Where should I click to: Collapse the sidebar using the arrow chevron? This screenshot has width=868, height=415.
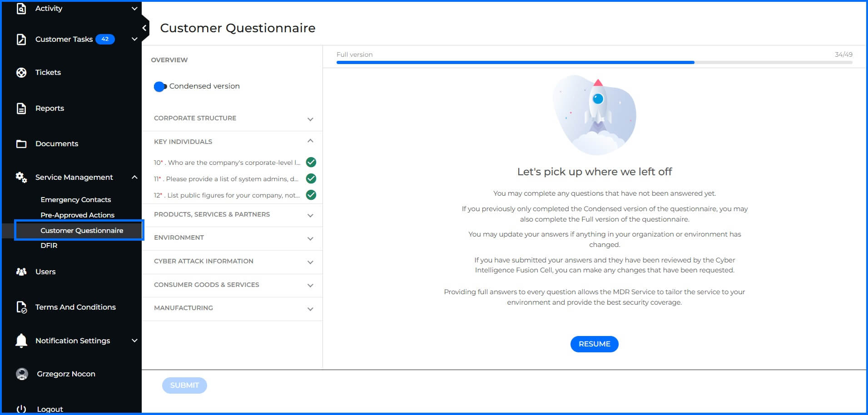pos(144,28)
